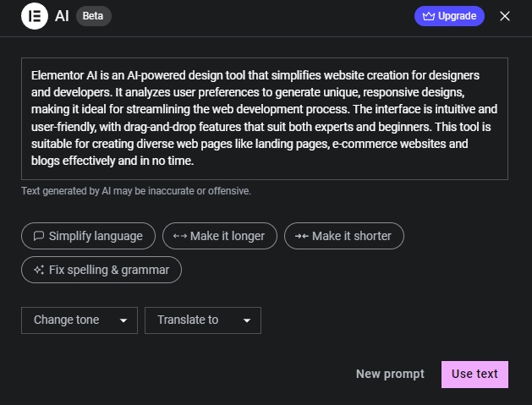Apply the Make it shorter label

352,237
